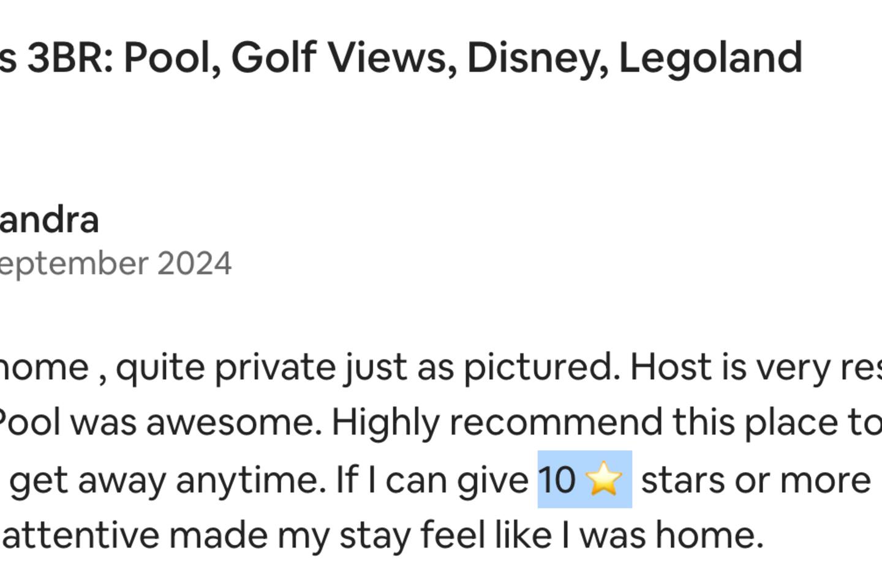The image size is (882, 588).
Task: Click the word "awesome." in the review
Action: pyautogui.click(x=234, y=422)
